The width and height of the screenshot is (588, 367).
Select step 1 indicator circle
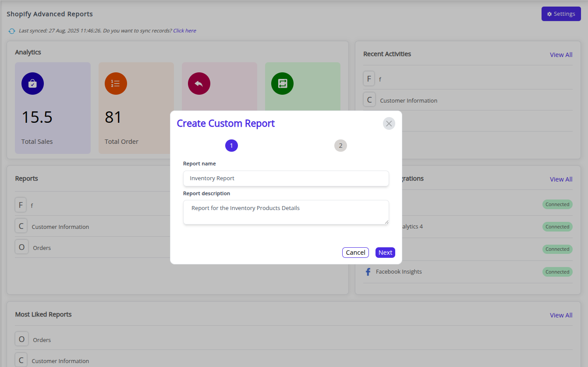(x=231, y=146)
